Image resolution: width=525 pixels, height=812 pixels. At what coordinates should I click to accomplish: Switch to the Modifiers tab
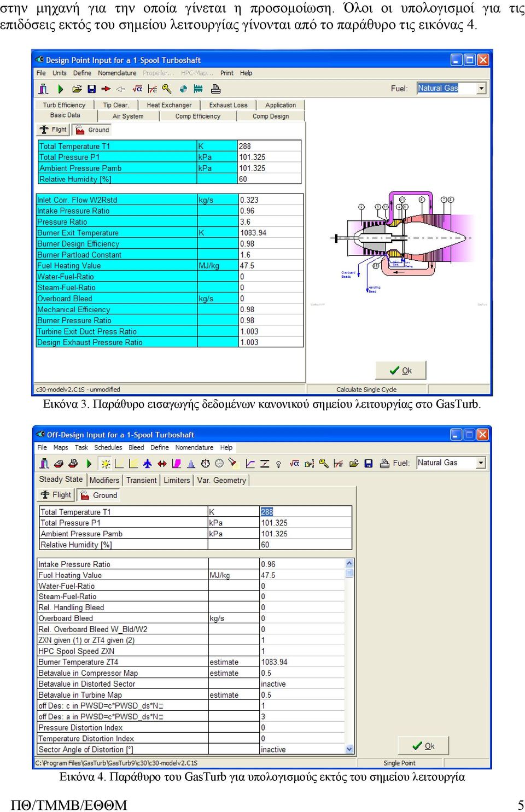tap(104, 480)
